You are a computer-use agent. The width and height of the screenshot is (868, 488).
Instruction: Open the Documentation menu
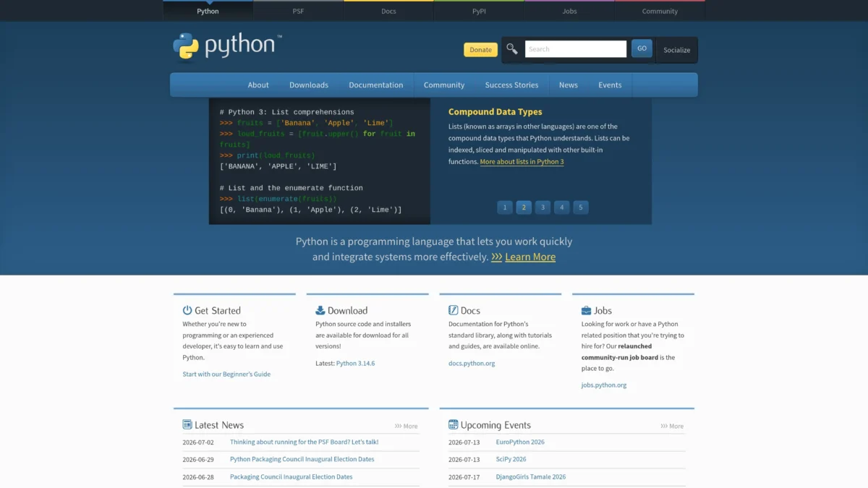click(x=376, y=85)
